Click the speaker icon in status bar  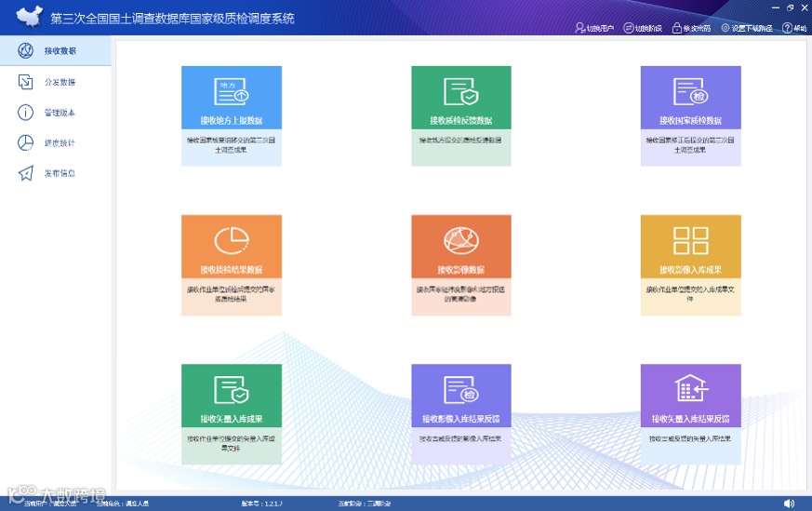(789, 504)
